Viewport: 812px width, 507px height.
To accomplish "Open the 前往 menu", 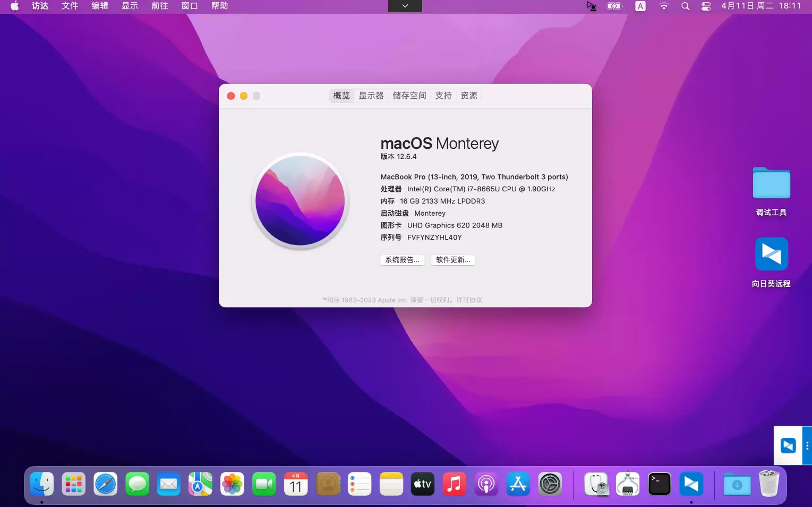I will (159, 6).
